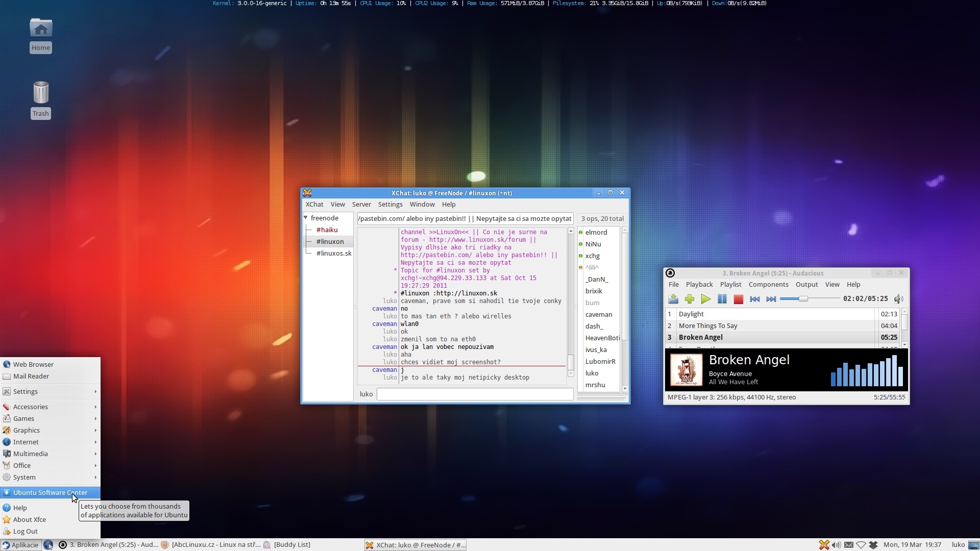Viewport: 980px width, 551px height.
Task: Select More Things To Say track
Action: point(783,325)
